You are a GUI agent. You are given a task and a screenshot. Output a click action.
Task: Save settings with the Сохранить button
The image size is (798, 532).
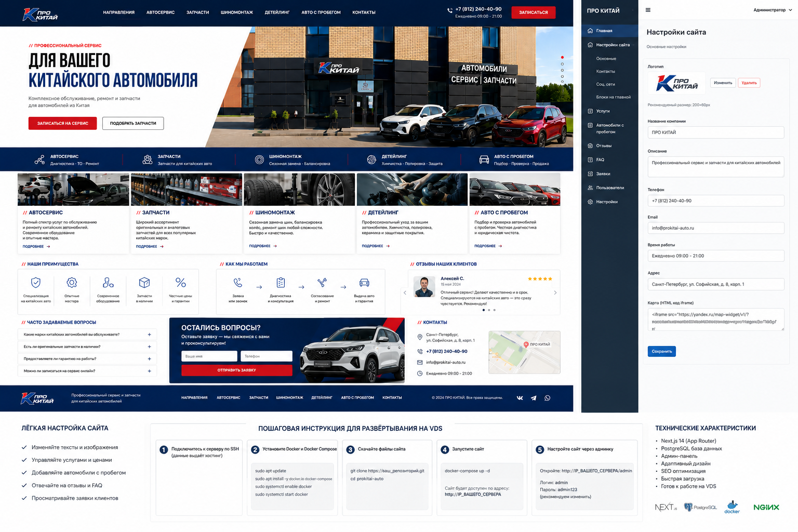pyautogui.click(x=662, y=351)
